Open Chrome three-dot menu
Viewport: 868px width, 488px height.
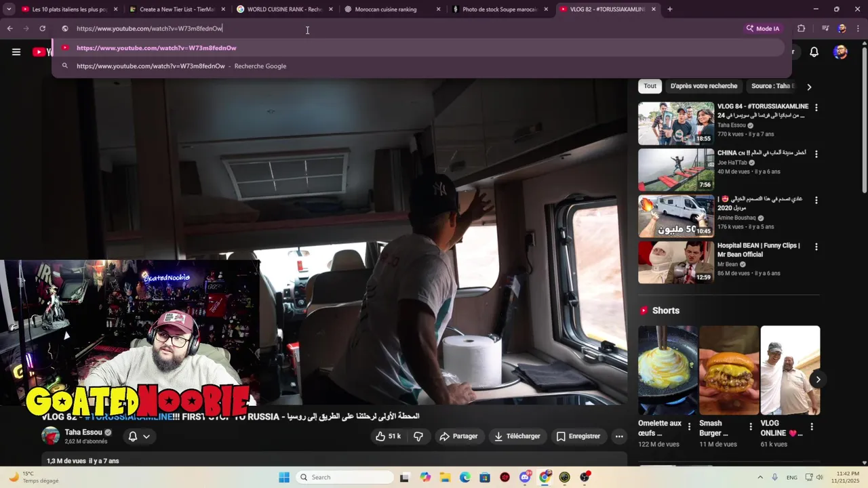(858, 28)
